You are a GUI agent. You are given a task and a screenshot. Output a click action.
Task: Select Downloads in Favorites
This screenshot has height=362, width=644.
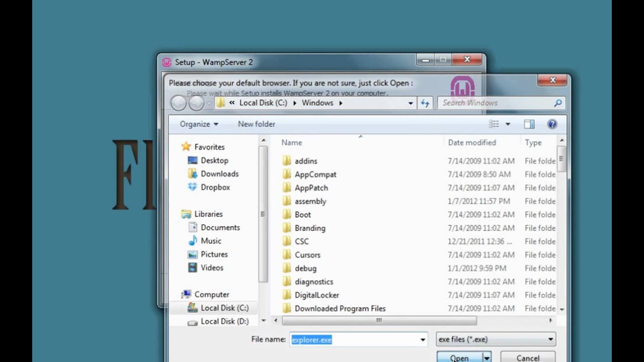click(219, 173)
